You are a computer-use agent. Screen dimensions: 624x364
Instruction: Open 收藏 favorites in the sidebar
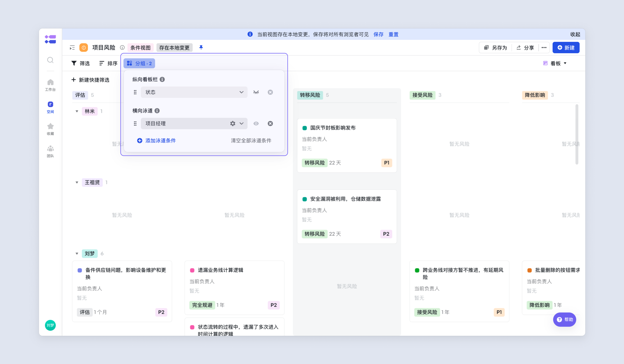pos(50,129)
